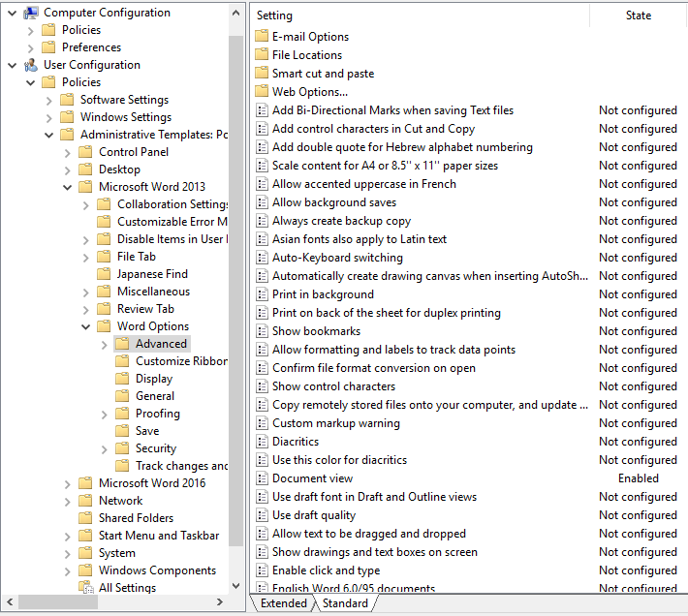This screenshot has height=616, width=688.
Task: Expand the Microsoft Word 2016 node
Action: pos(68,483)
